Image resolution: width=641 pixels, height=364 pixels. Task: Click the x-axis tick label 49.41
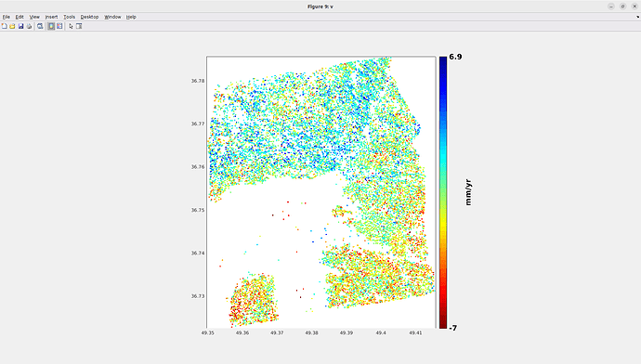(415, 333)
